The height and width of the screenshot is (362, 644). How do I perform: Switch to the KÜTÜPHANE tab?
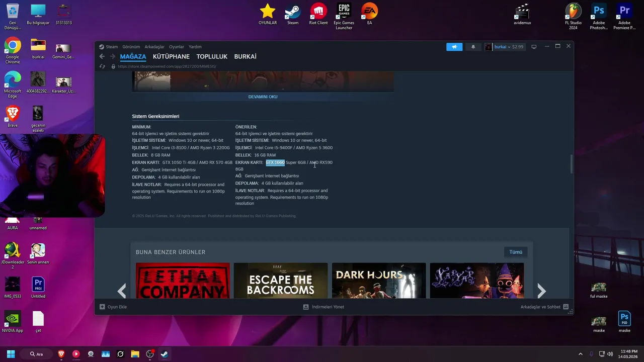coord(171,57)
